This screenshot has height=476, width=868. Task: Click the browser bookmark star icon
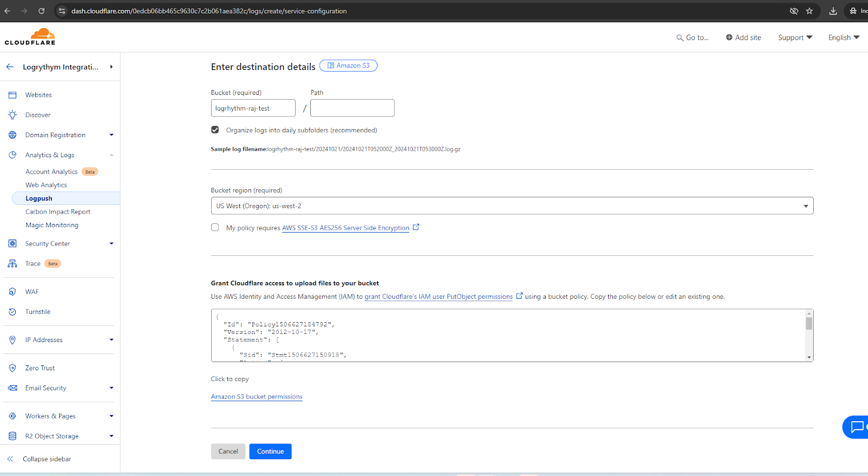(x=809, y=11)
